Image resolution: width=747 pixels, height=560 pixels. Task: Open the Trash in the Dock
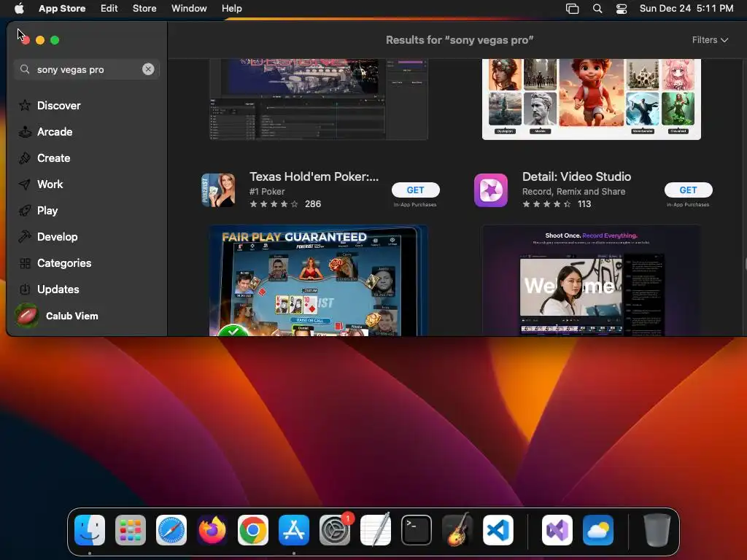coord(657,529)
